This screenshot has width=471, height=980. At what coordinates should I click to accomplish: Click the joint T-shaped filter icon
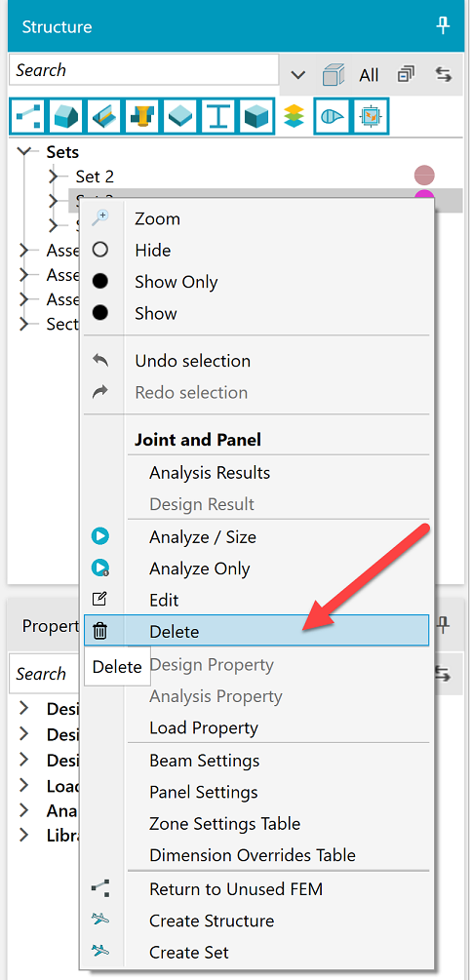142,116
